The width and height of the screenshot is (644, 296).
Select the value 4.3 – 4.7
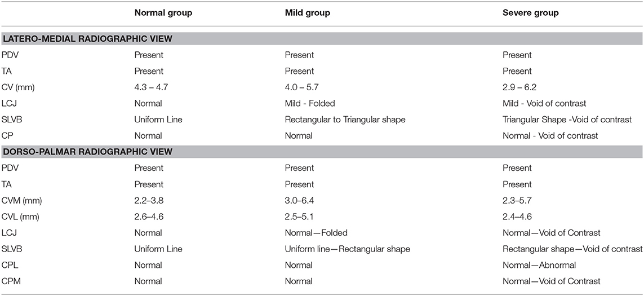coord(149,87)
